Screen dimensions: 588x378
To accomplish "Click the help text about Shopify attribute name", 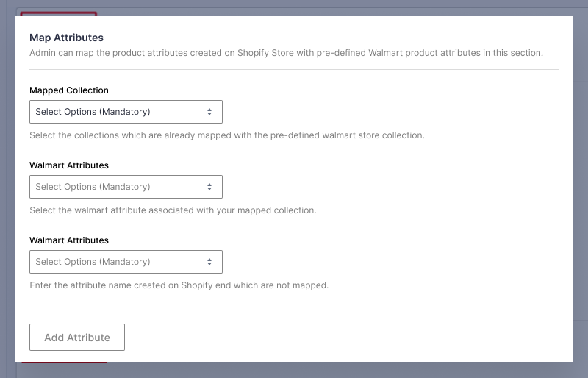I will tap(179, 285).
